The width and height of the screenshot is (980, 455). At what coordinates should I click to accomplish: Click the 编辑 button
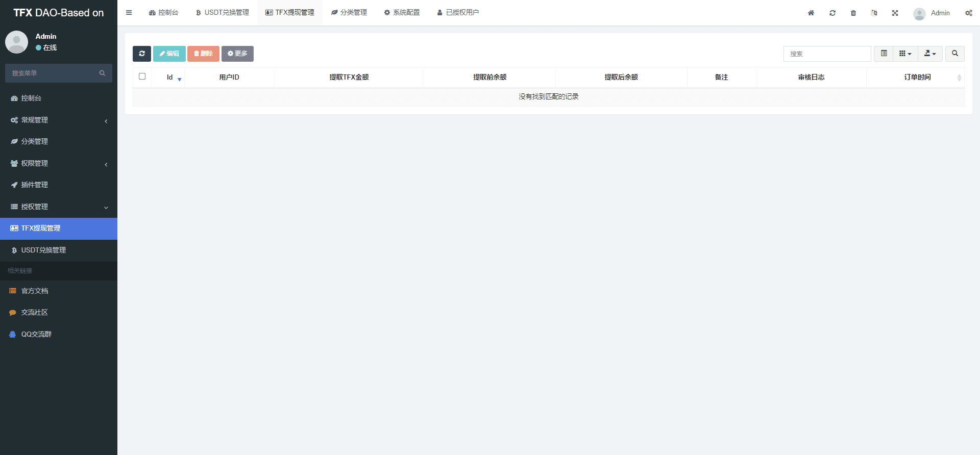point(169,54)
